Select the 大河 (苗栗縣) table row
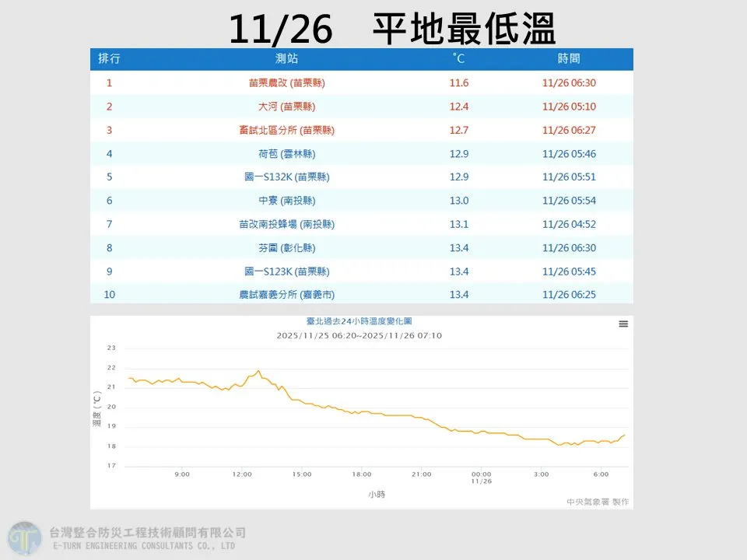The image size is (747, 560). coord(289,107)
